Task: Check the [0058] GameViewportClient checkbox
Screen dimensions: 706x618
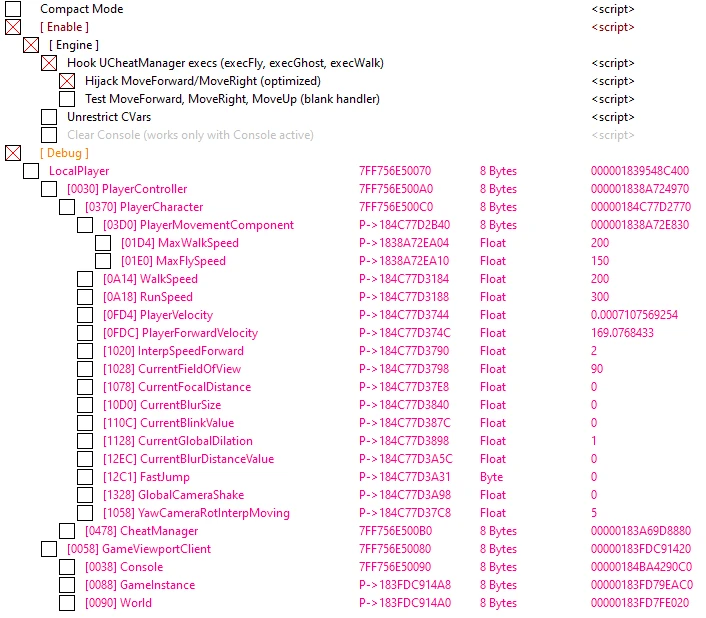Action: click(49, 549)
